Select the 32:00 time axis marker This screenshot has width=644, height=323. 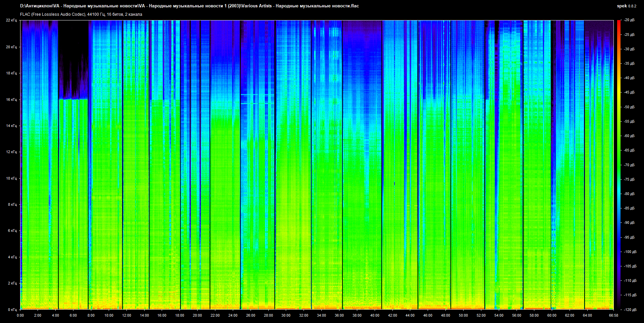pos(304,315)
